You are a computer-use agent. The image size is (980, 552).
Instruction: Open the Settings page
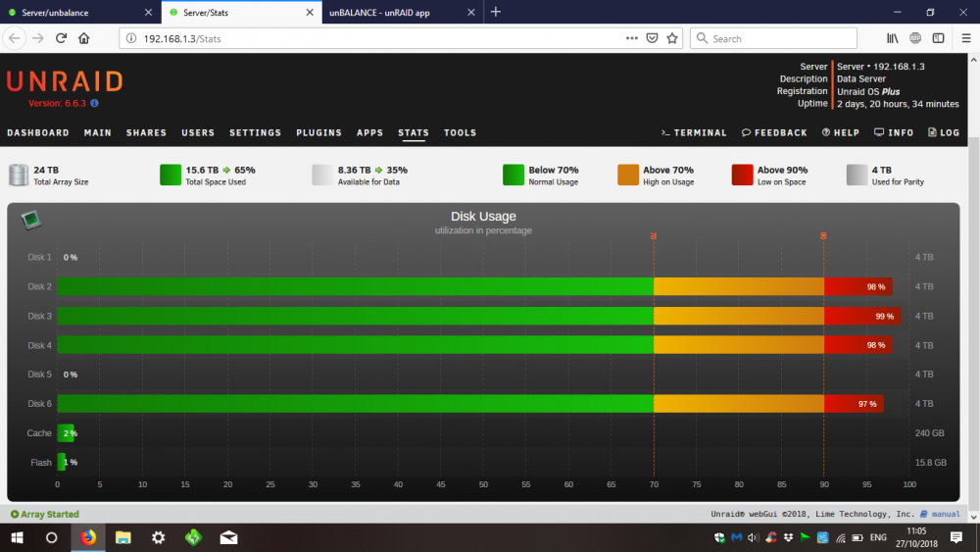(x=255, y=132)
